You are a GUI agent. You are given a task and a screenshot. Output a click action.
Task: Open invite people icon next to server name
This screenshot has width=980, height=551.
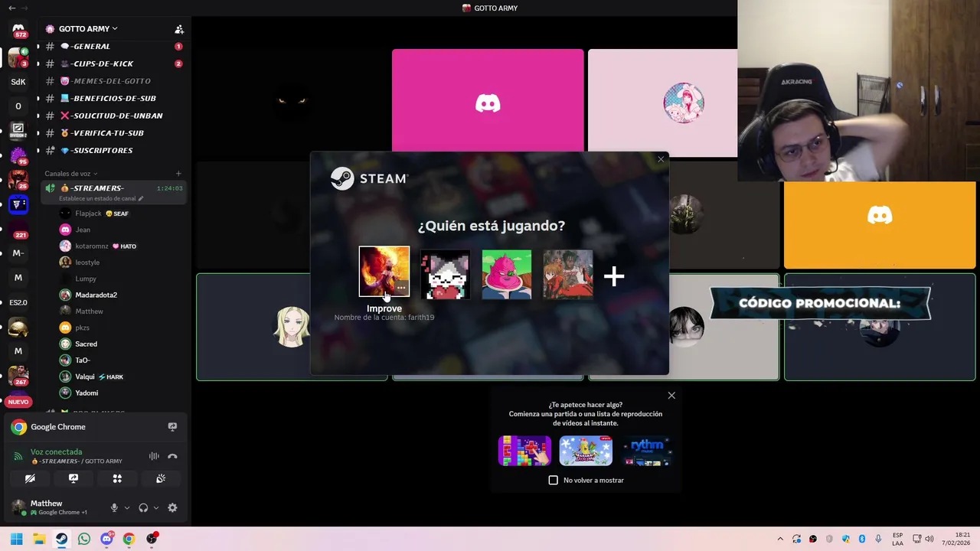point(179,29)
